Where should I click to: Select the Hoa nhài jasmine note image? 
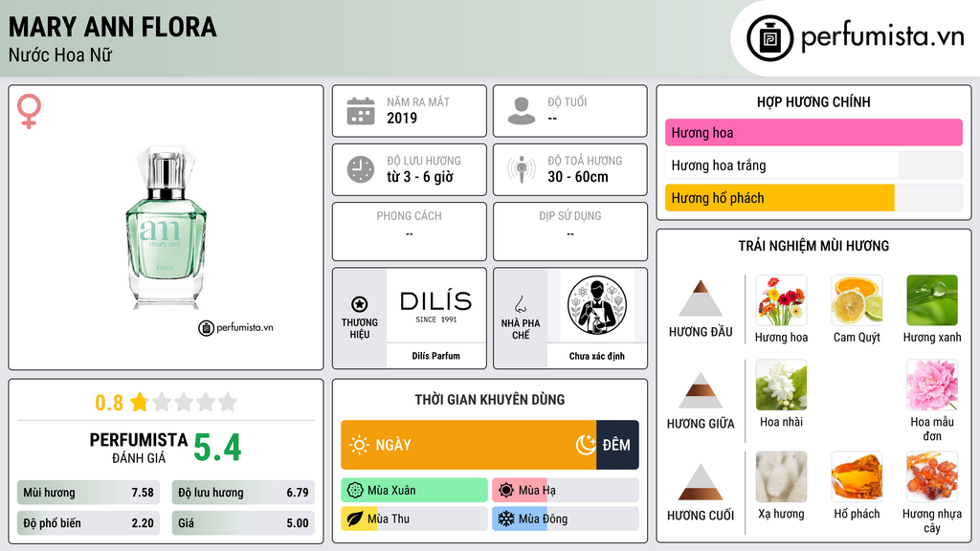[x=781, y=386]
